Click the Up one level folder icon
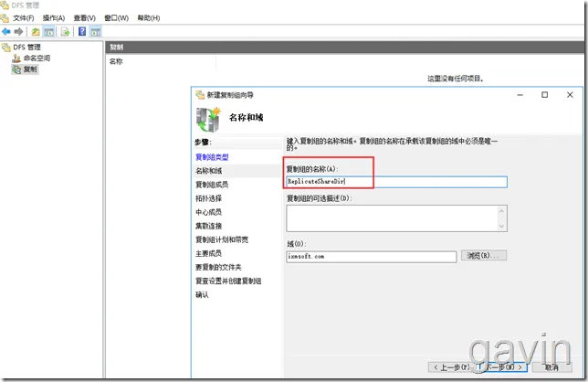 click(x=36, y=32)
